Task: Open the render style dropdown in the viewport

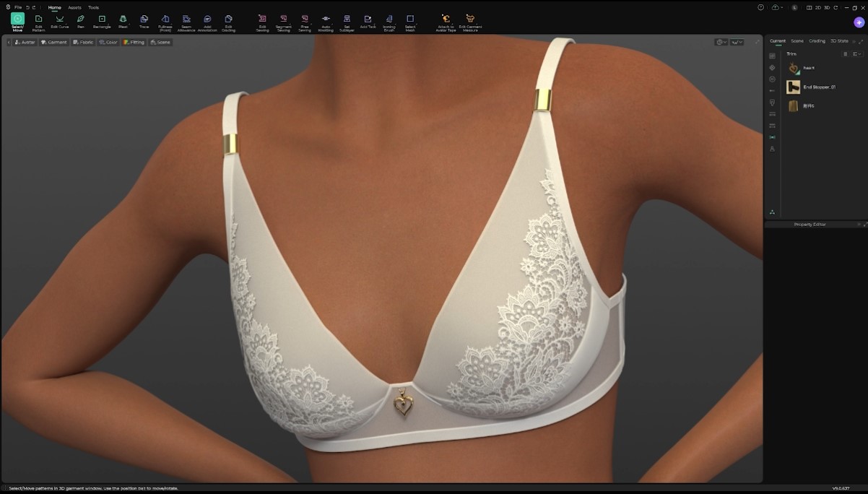Action: coord(721,43)
